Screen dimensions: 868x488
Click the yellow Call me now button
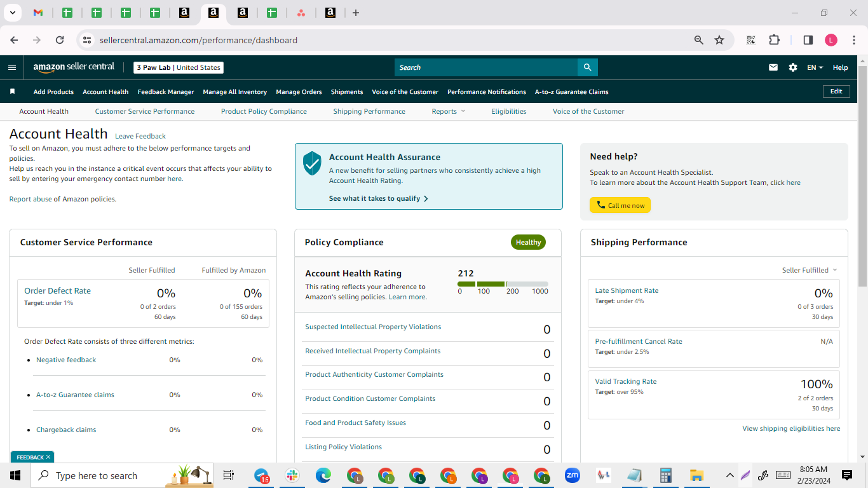(620, 205)
